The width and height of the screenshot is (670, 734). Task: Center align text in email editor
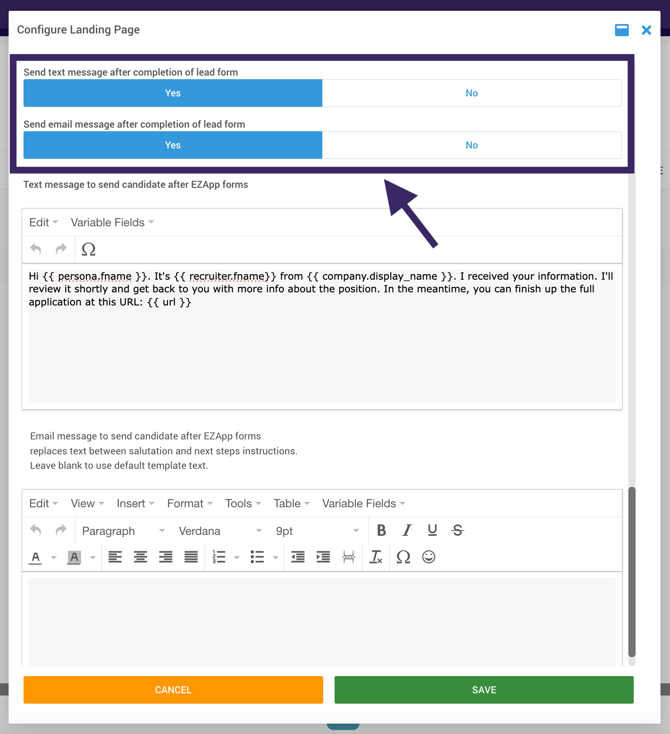point(140,557)
